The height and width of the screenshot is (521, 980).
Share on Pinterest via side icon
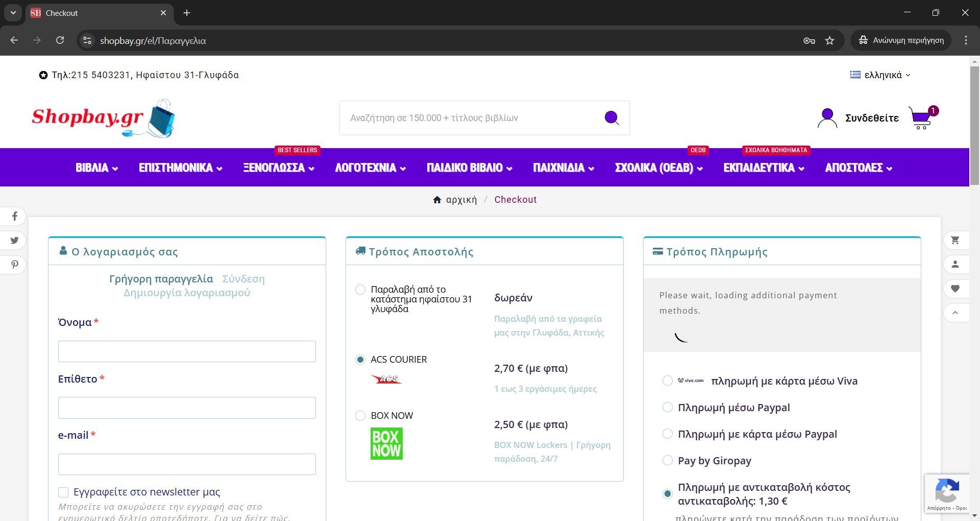tap(14, 265)
